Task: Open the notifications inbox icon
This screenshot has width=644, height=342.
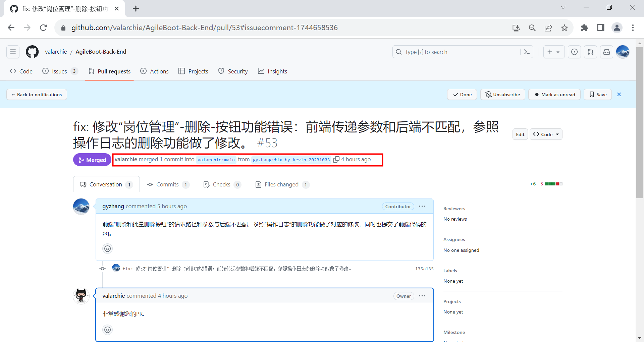Action: tap(606, 52)
